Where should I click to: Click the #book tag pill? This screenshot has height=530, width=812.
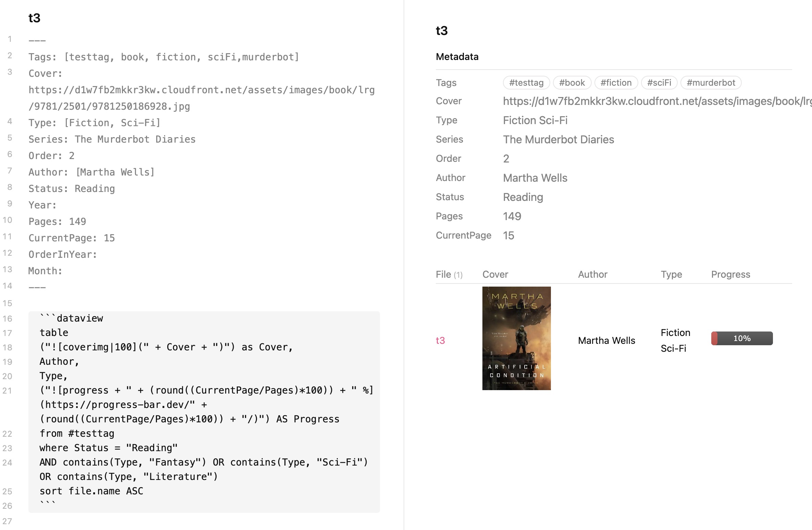pos(572,83)
